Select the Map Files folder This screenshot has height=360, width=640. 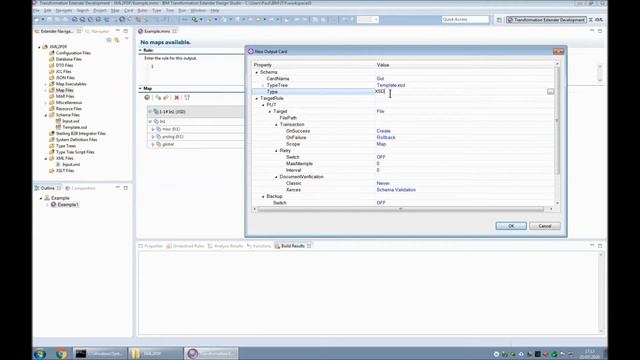click(64, 90)
